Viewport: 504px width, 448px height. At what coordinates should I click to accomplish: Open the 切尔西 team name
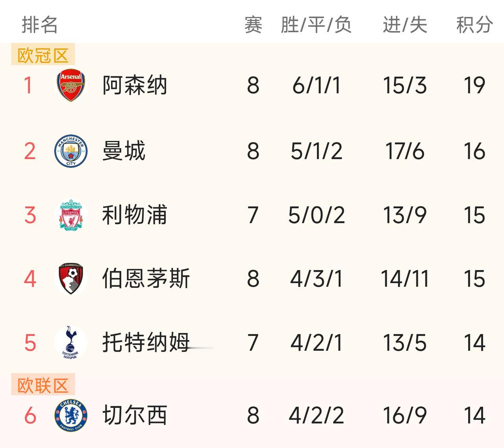135,415
